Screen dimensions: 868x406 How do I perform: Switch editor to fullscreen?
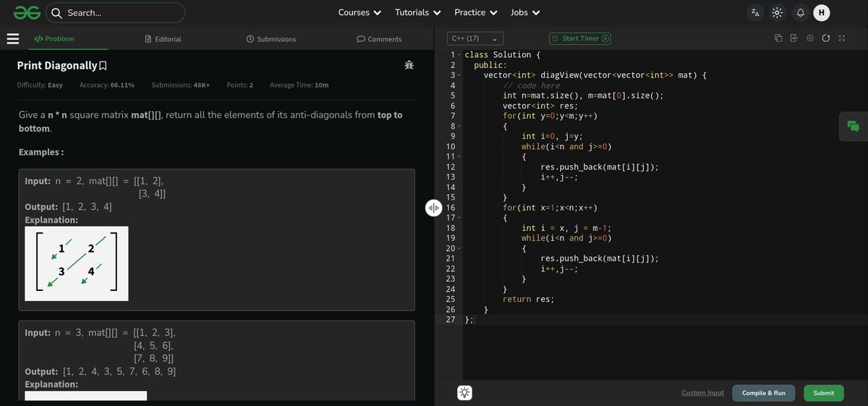click(842, 38)
